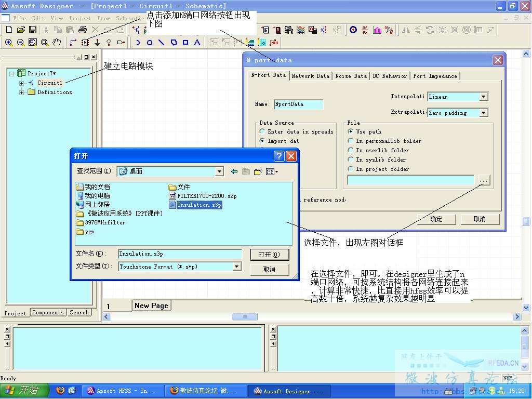
Task: Create new folder in Open dialog
Action: pyautogui.click(x=258, y=171)
